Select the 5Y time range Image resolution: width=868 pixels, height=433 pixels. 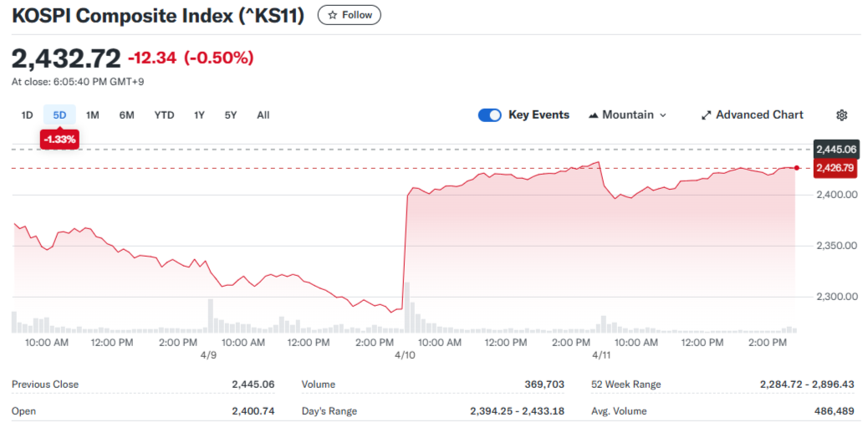pos(231,115)
